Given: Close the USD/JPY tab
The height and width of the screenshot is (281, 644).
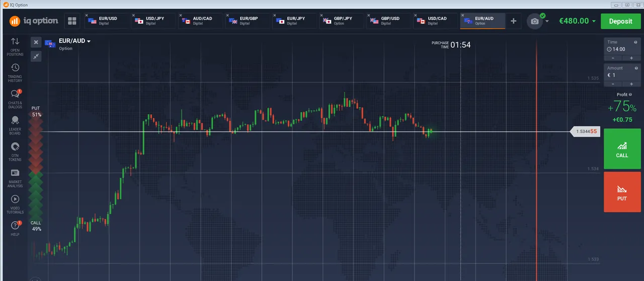Looking at the screenshot, I should (134, 15).
